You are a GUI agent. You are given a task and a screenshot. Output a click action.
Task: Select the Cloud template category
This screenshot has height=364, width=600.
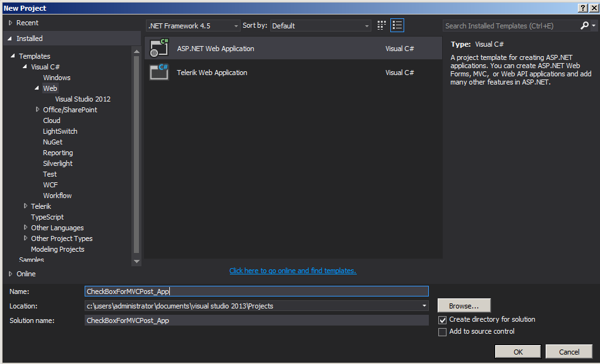(52, 120)
